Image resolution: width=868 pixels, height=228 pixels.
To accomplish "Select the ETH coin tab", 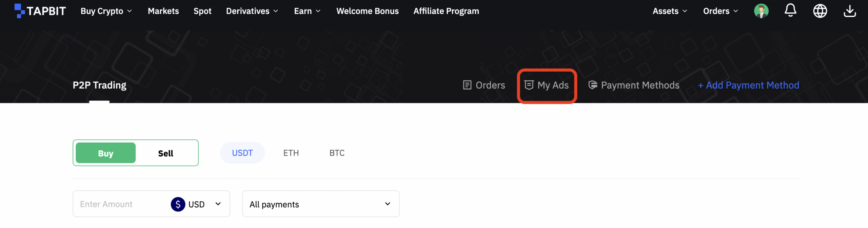I will click(x=291, y=153).
